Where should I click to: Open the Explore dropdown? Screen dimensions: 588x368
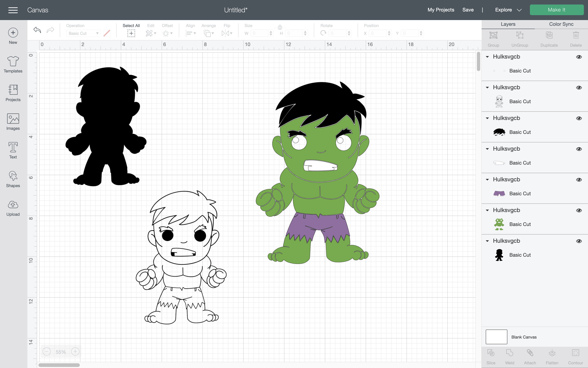(508, 10)
